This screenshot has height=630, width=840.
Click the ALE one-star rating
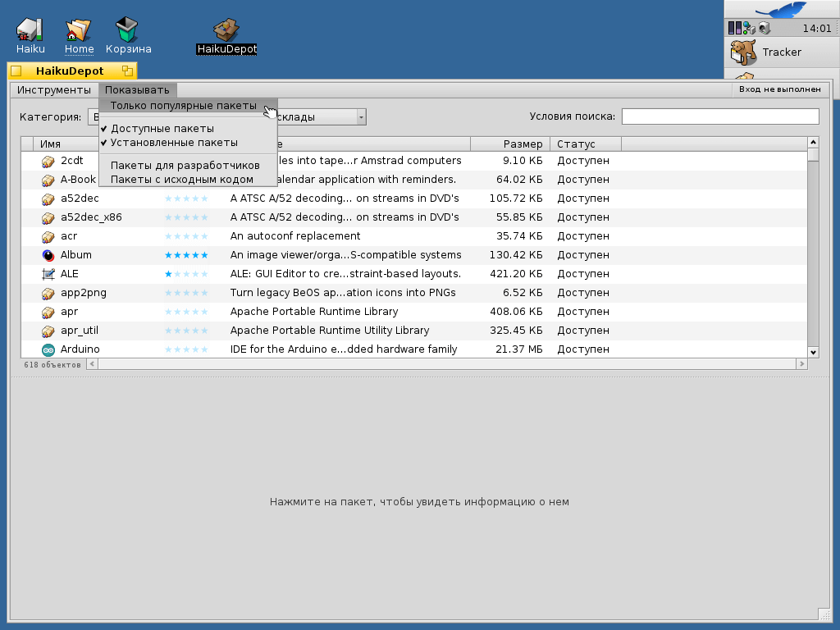(186, 274)
